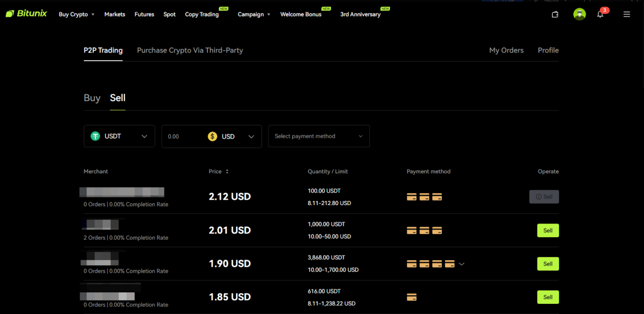Open 3rd Anniversary page

pos(360,15)
